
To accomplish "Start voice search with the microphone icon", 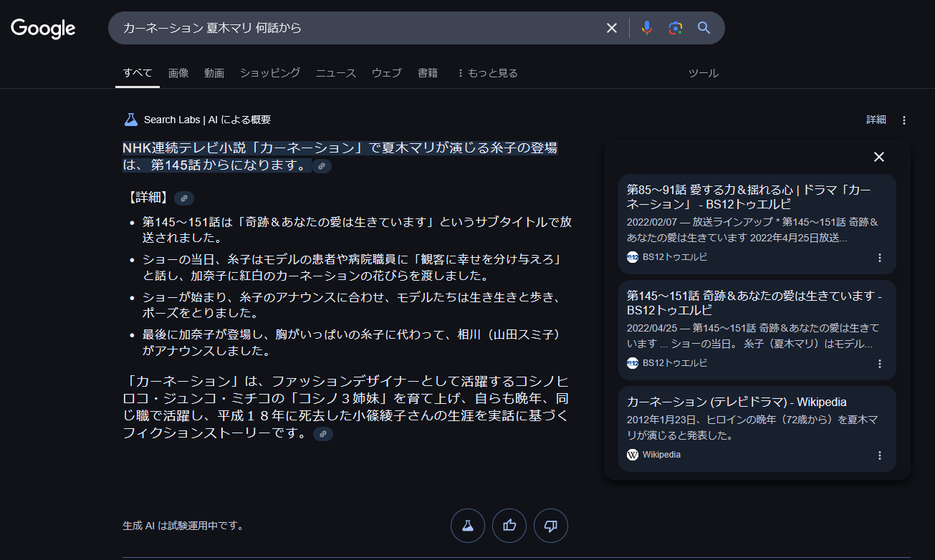I will [x=646, y=28].
